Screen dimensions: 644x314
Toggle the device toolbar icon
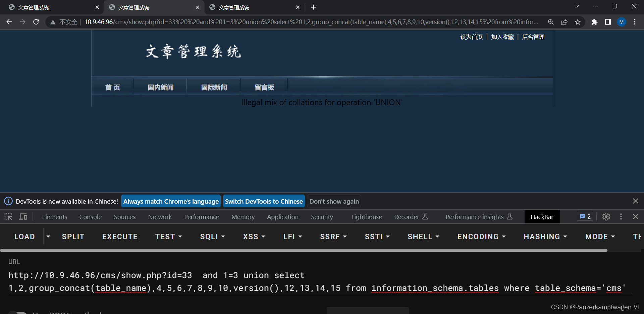tap(23, 217)
